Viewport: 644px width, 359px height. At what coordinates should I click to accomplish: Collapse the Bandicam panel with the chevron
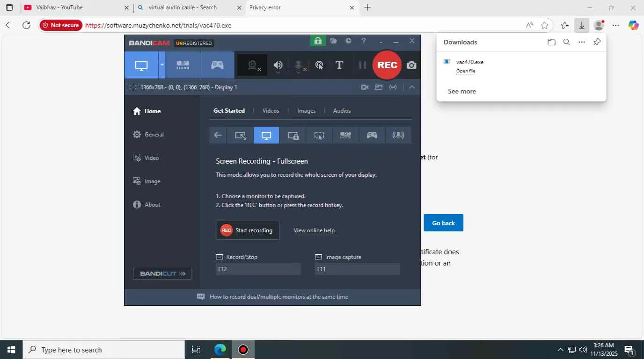412,87
